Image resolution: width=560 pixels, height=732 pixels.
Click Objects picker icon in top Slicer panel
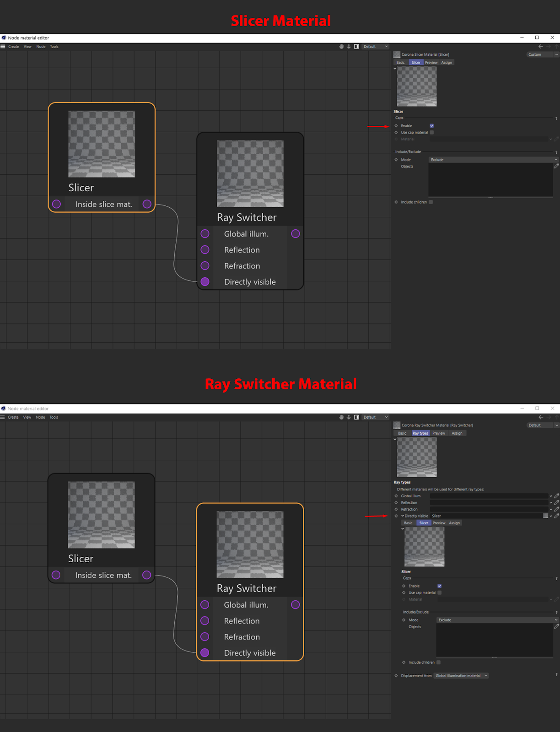click(x=556, y=166)
